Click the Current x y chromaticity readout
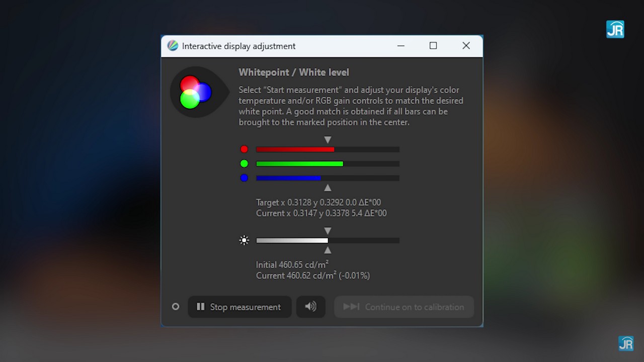644x362 pixels. 321,213
